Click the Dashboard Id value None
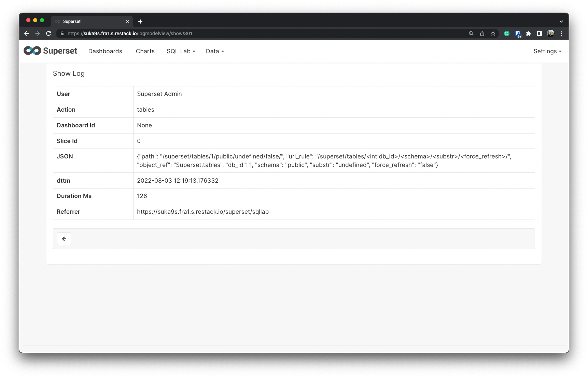The width and height of the screenshot is (588, 378). click(144, 125)
